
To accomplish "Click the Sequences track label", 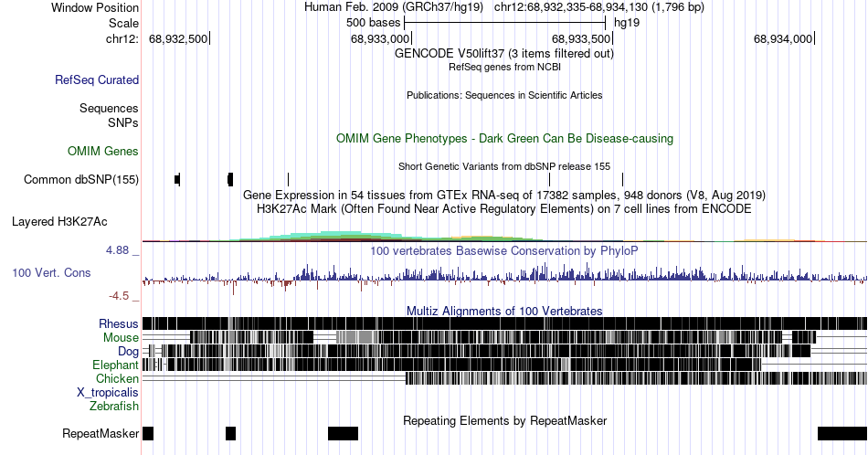I will 109,108.
